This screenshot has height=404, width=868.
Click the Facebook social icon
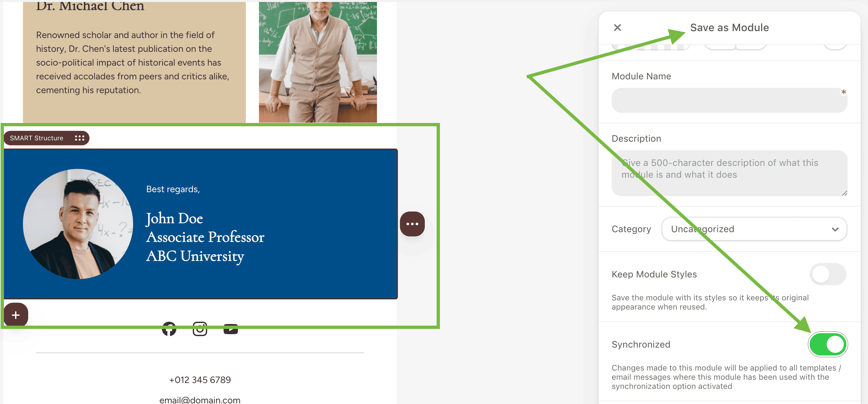click(x=169, y=329)
